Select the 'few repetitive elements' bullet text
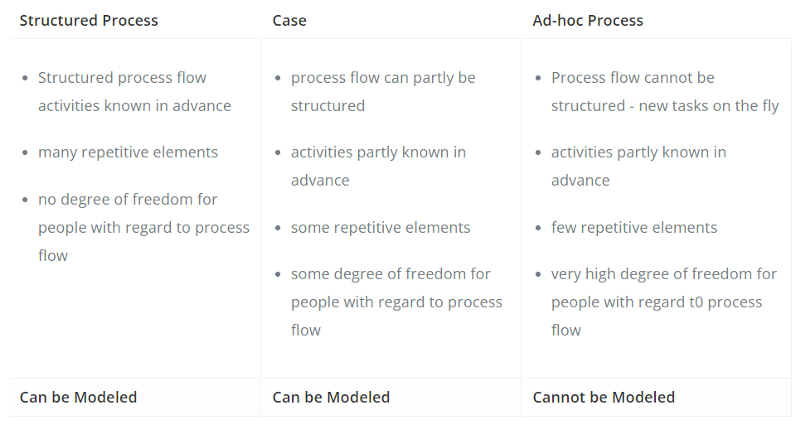Image resolution: width=800 pixels, height=429 pixels. tap(634, 227)
